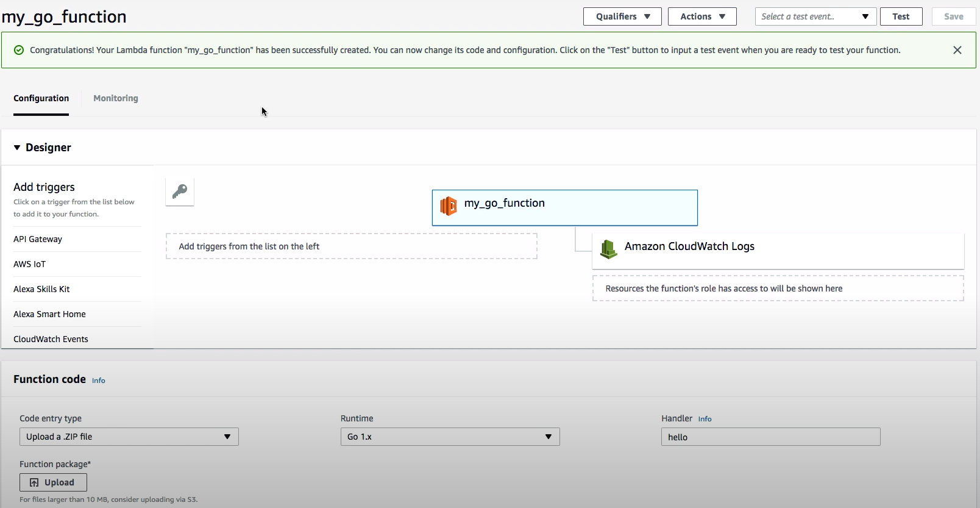Collapse the Designer section

click(17, 148)
